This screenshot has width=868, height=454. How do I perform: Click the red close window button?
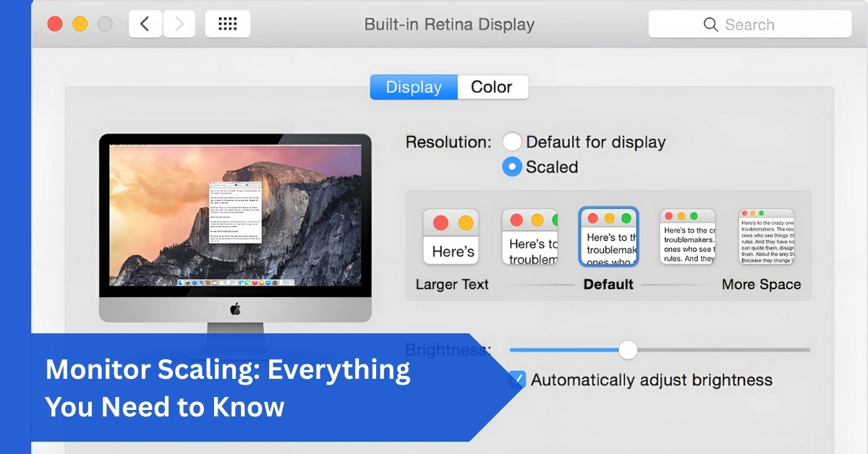[55, 24]
